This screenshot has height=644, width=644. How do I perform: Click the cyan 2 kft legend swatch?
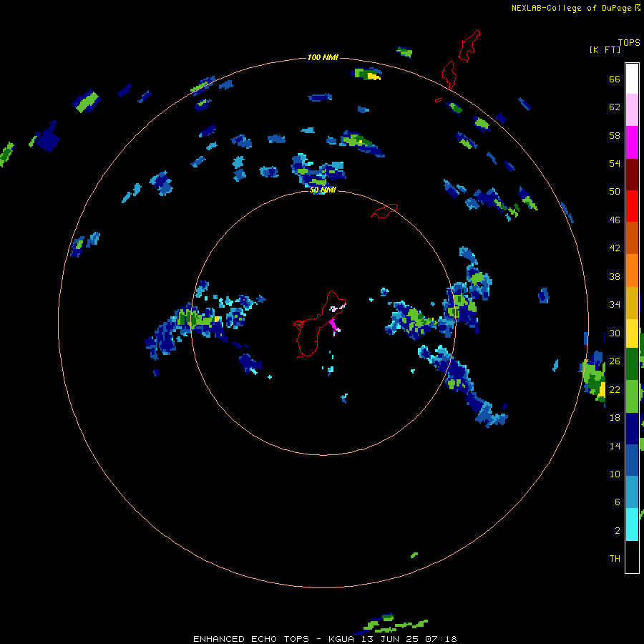tap(632, 525)
